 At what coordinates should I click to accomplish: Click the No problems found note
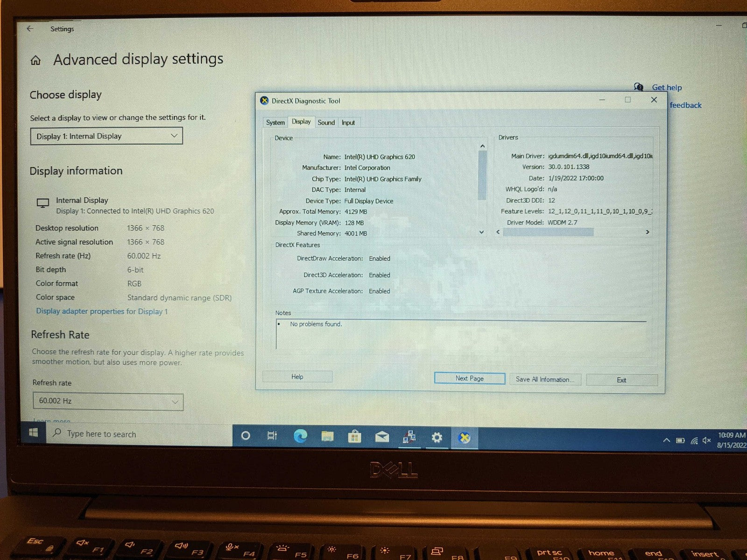click(x=316, y=324)
